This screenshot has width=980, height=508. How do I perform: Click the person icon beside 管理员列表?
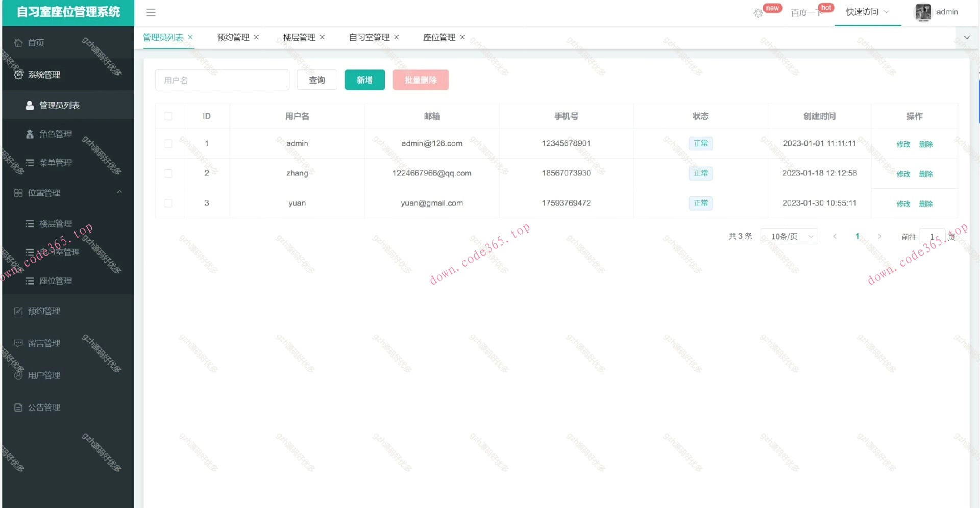(30, 106)
